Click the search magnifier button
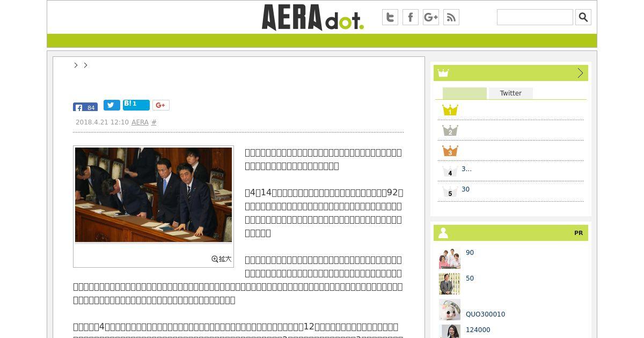The image size is (644, 338). (583, 17)
